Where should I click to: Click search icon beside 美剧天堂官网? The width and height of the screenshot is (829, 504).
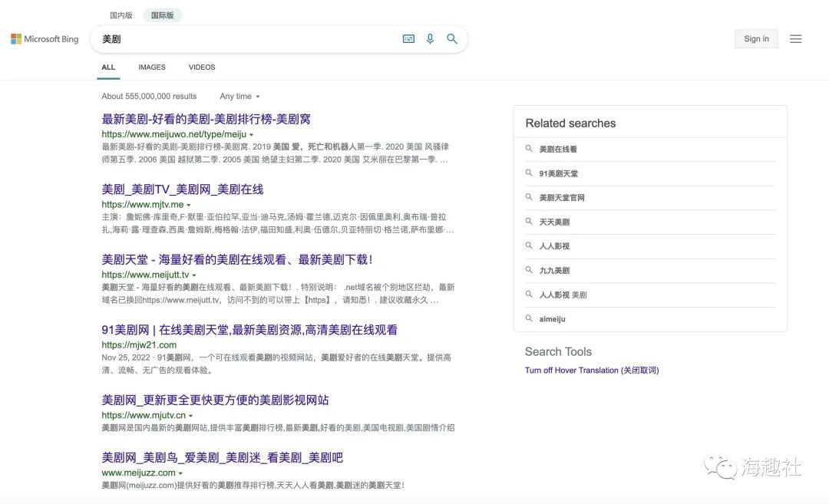click(x=529, y=198)
